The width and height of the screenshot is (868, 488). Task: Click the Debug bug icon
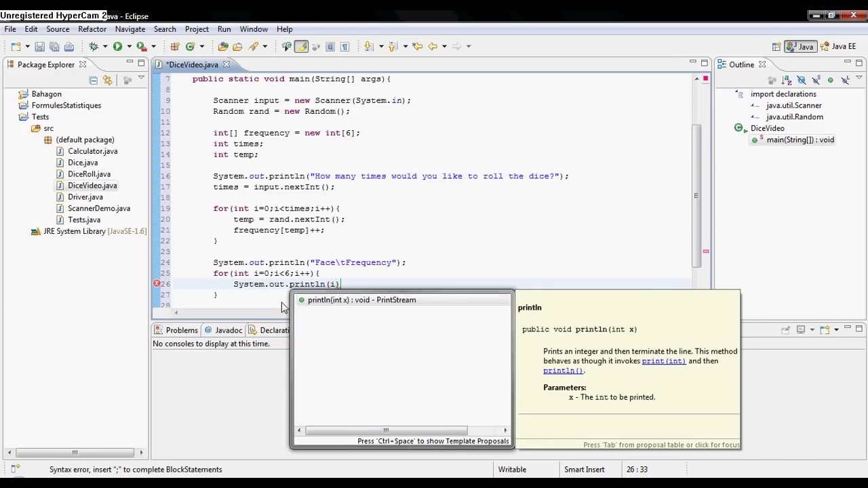coord(94,46)
